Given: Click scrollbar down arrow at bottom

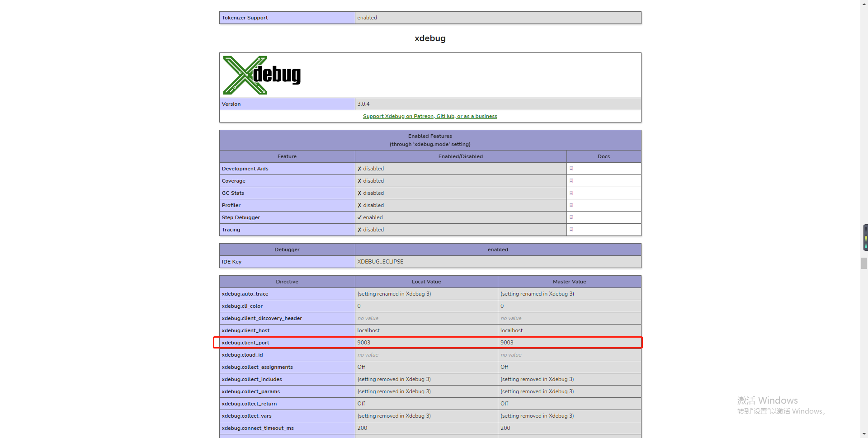Looking at the screenshot, I should (x=864, y=434).
